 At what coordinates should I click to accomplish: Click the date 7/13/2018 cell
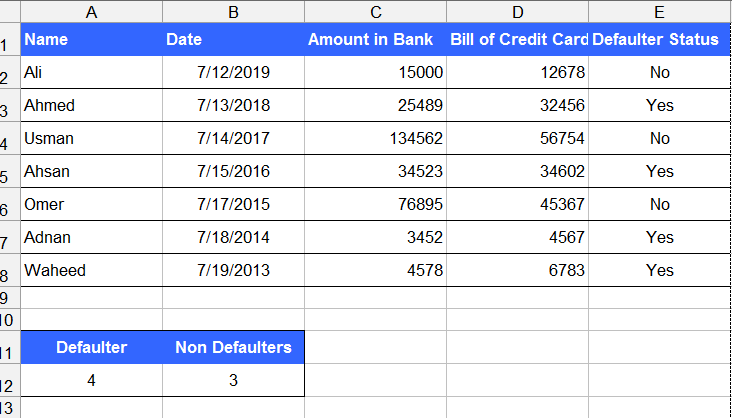(233, 105)
